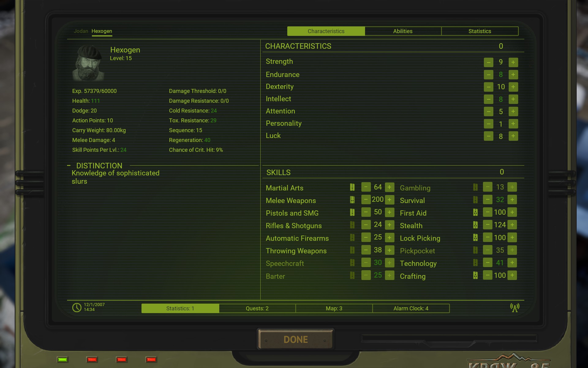Switch to the Abilities tab
This screenshot has height=368, width=588.
tap(403, 31)
